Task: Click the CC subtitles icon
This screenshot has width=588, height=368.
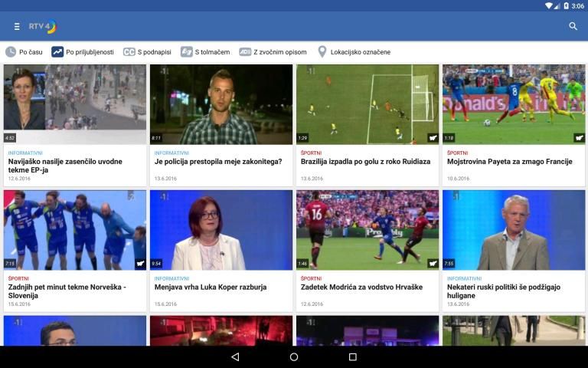Action: point(129,52)
